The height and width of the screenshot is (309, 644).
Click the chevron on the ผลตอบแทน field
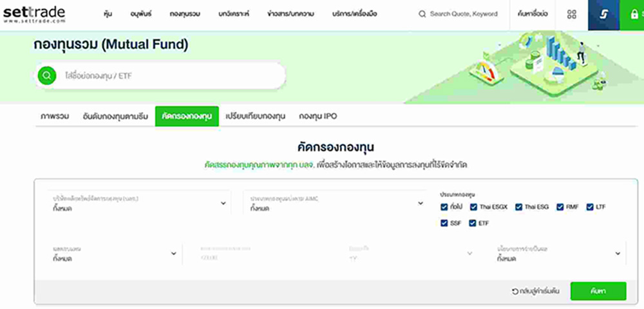[173, 254]
